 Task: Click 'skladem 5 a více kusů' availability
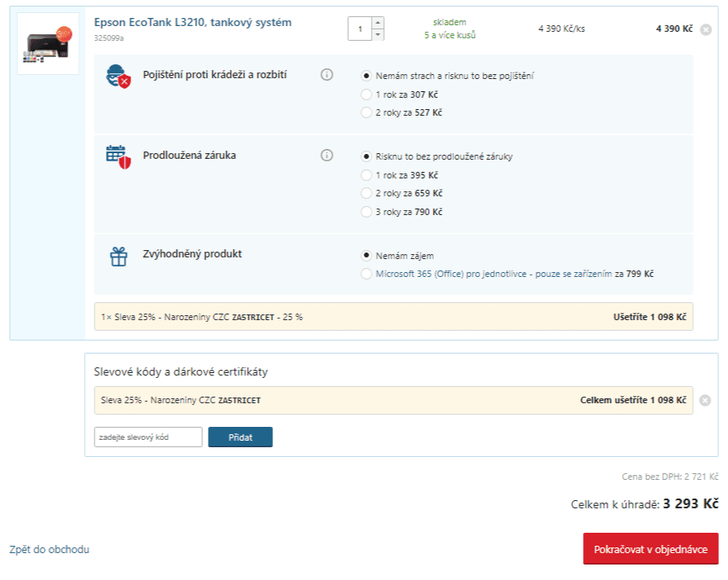pos(450,29)
